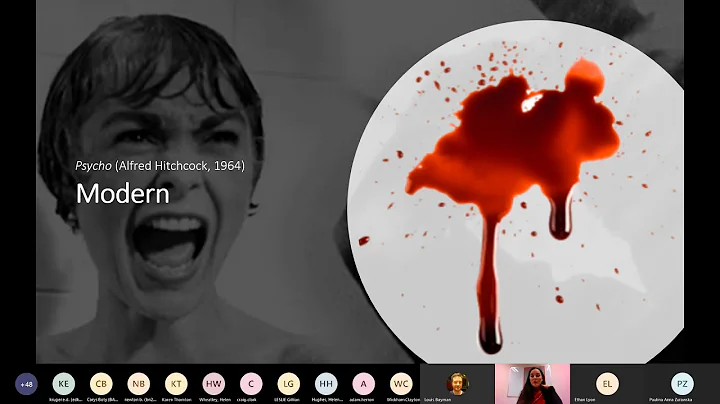Select the HW participant avatar
The height and width of the screenshot is (404, 720).
pyautogui.click(x=214, y=384)
